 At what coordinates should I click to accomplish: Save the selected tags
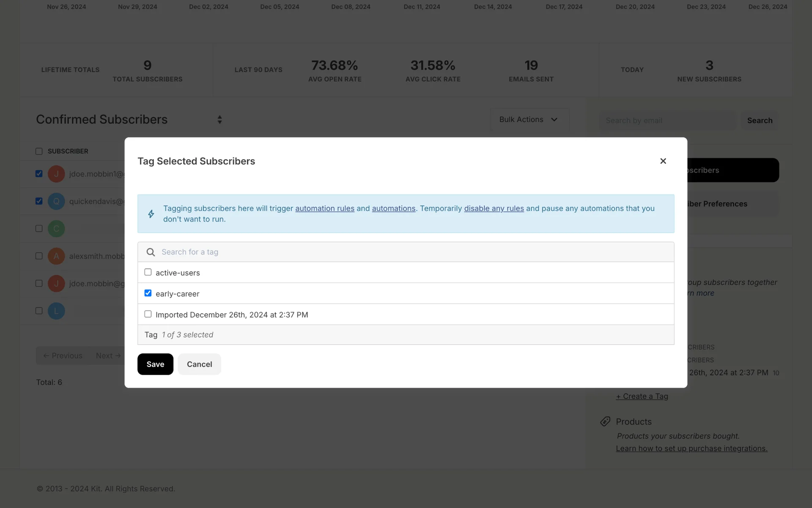click(x=155, y=364)
